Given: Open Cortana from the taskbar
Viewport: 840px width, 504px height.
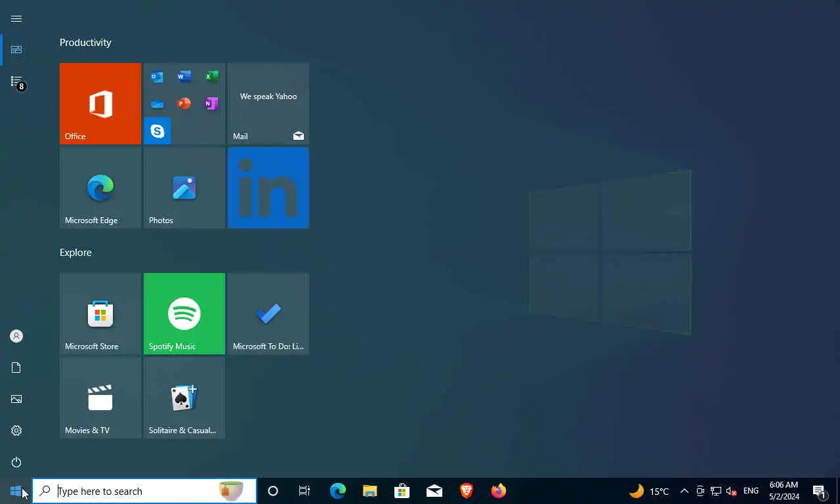Looking at the screenshot, I should [273, 491].
